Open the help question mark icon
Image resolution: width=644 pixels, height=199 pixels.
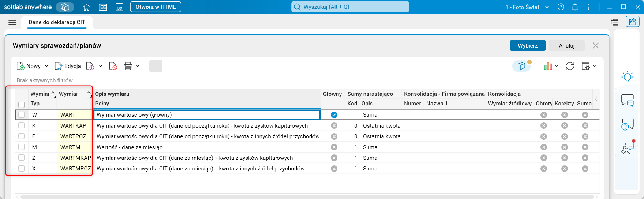(561, 7)
